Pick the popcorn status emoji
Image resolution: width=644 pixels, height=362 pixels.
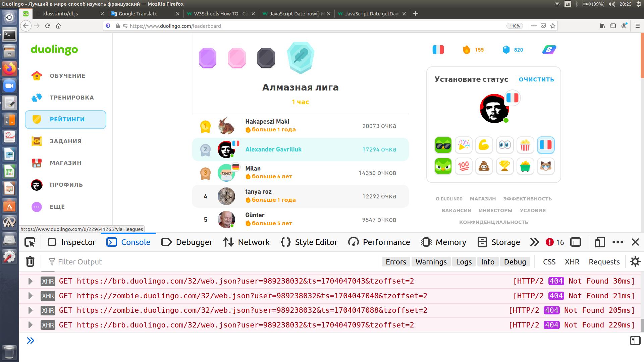point(525,145)
